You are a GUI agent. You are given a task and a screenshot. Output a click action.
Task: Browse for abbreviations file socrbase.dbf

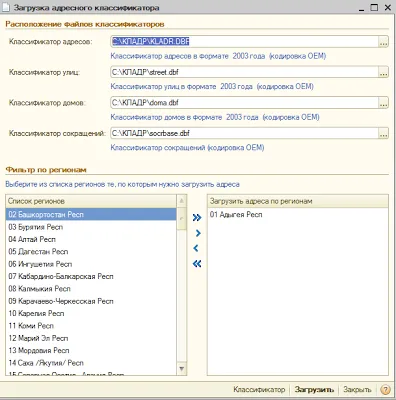click(384, 133)
